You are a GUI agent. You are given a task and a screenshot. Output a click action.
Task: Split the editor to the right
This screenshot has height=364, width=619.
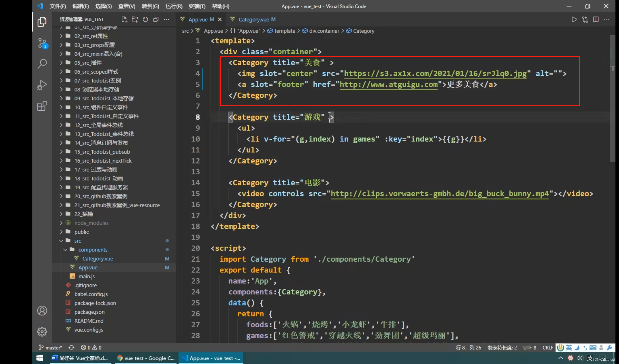[596, 19]
